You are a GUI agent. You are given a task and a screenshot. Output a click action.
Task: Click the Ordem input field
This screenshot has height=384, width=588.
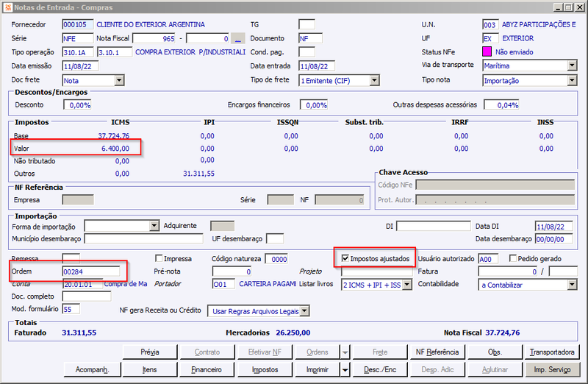pyautogui.click(x=91, y=271)
